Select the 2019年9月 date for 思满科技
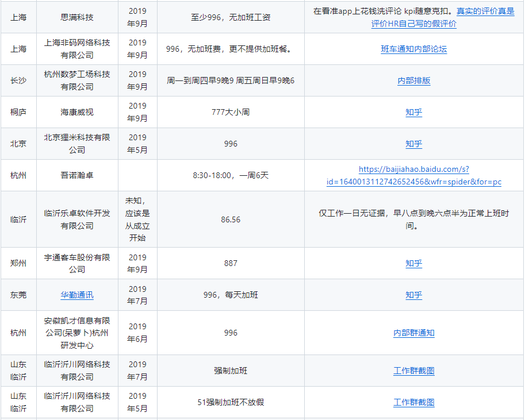This screenshot has width=525, height=420. point(137,17)
